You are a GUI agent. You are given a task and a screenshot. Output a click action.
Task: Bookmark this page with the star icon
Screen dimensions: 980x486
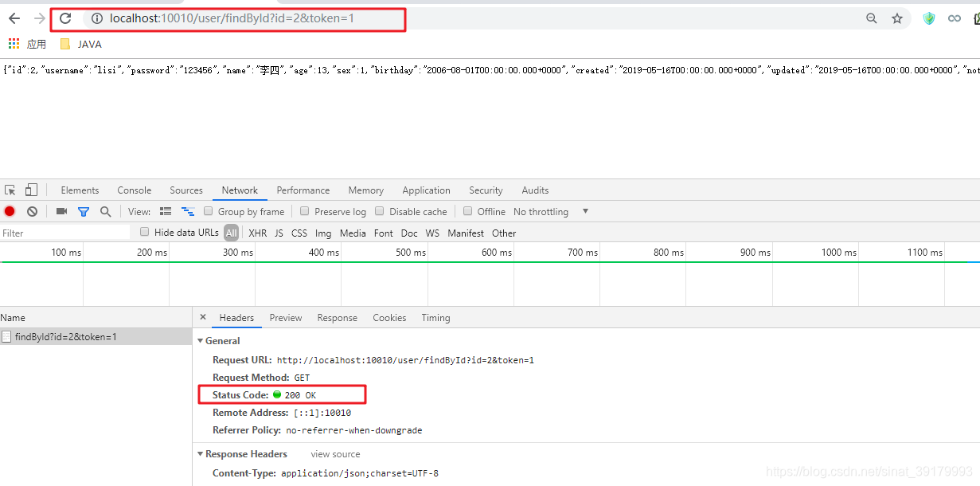[x=897, y=18]
